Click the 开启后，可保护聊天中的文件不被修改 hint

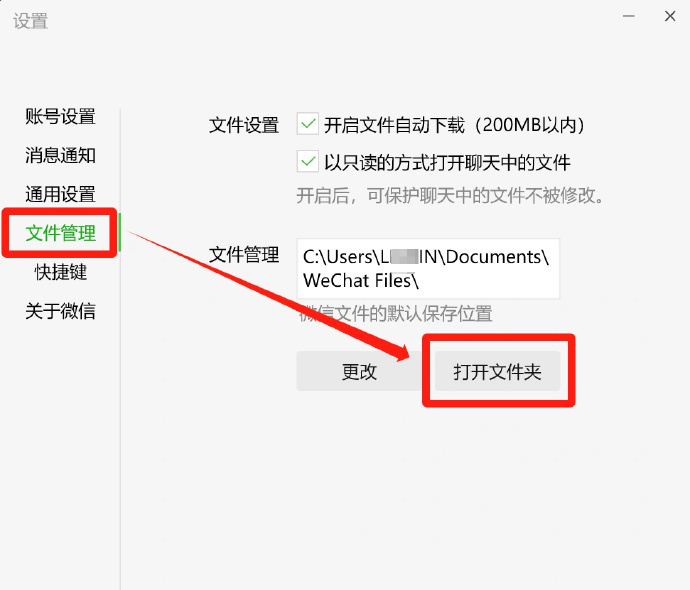[x=451, y=195]
